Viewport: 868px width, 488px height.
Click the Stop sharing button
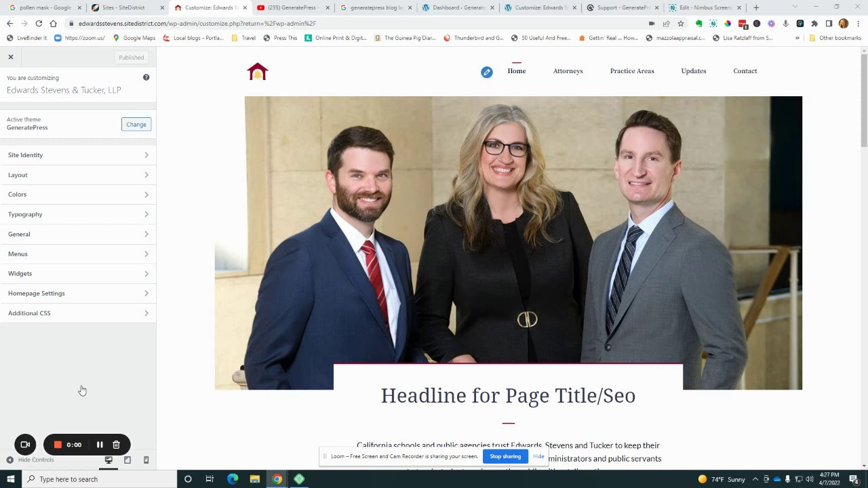(505, 456)
